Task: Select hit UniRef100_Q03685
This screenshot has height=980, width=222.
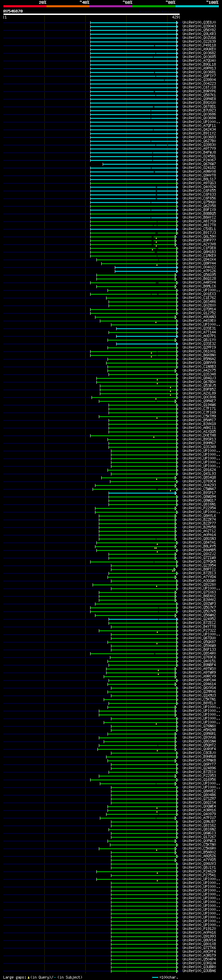Action: (x=199, y=57)
